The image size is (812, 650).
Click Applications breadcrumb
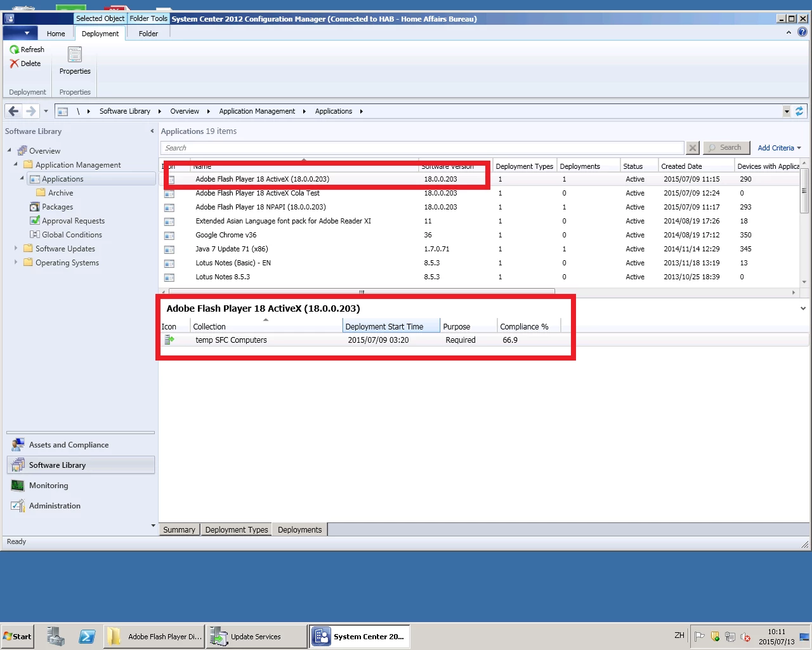click(334, 111)
